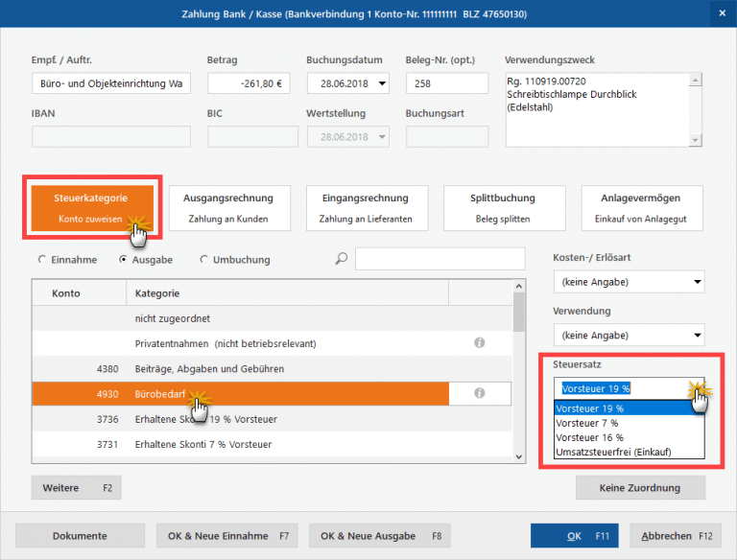
Task: Choose Vorsteuer 19 % from list
Action: click(629, 408)
